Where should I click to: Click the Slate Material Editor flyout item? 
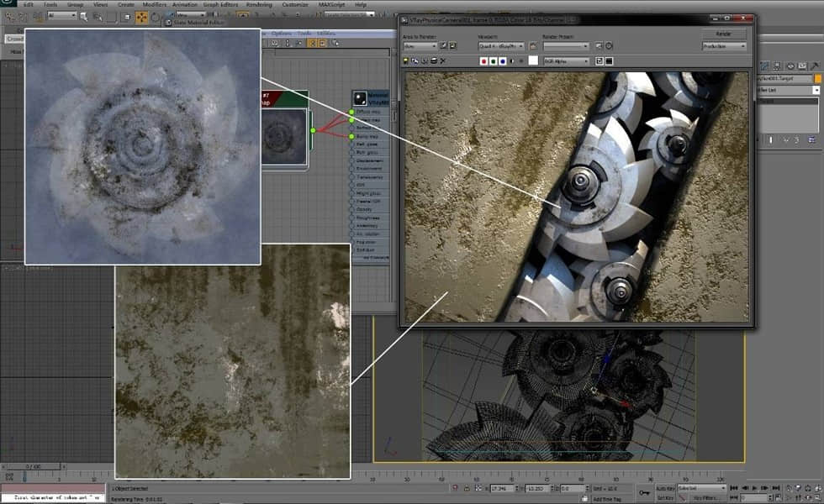point(194,23)
